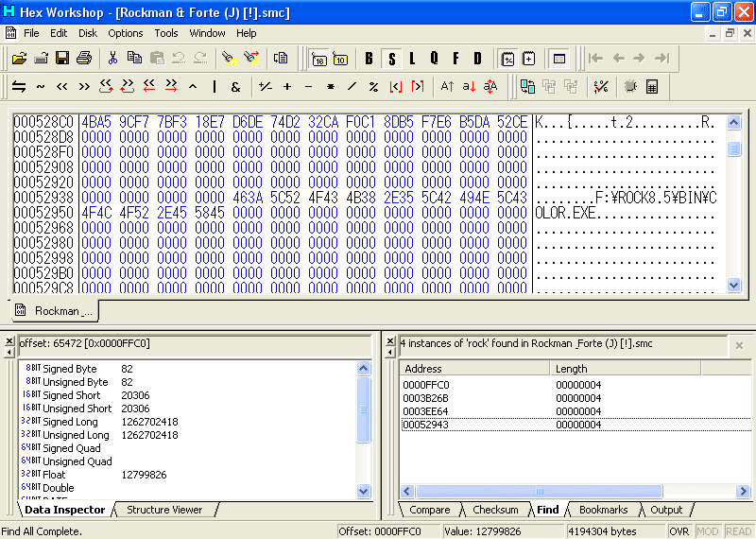Click the byte flip swap icon
Image resolution: width=756 pixels, height=539 pixels.
tap(19, 87)
